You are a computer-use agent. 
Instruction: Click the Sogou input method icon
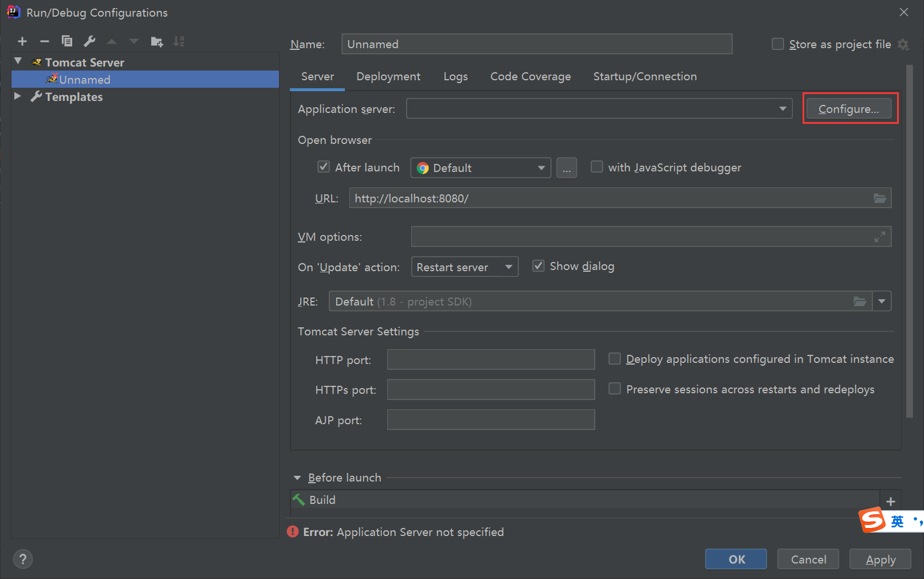point(872,520)
